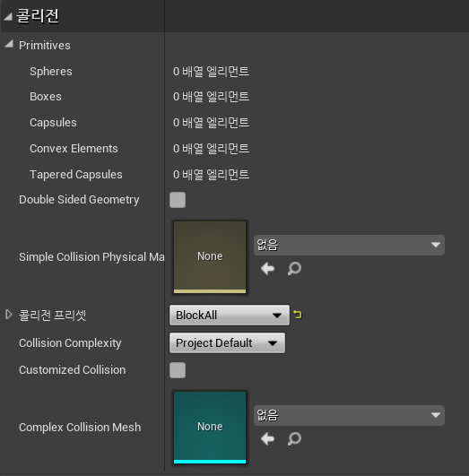
Task: Enable Customized Collision checkbox
Action: click(x=178, y=370)
